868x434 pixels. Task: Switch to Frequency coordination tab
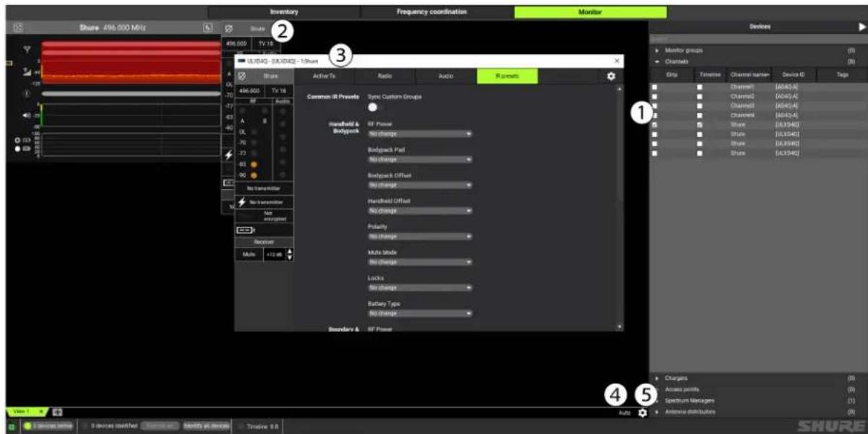point(437,12)
